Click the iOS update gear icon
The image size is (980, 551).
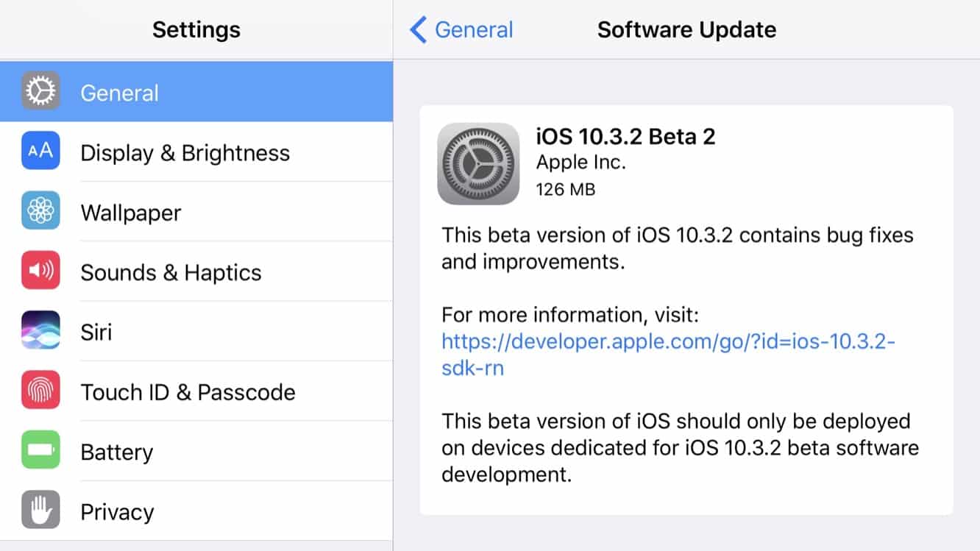[478, 163]
